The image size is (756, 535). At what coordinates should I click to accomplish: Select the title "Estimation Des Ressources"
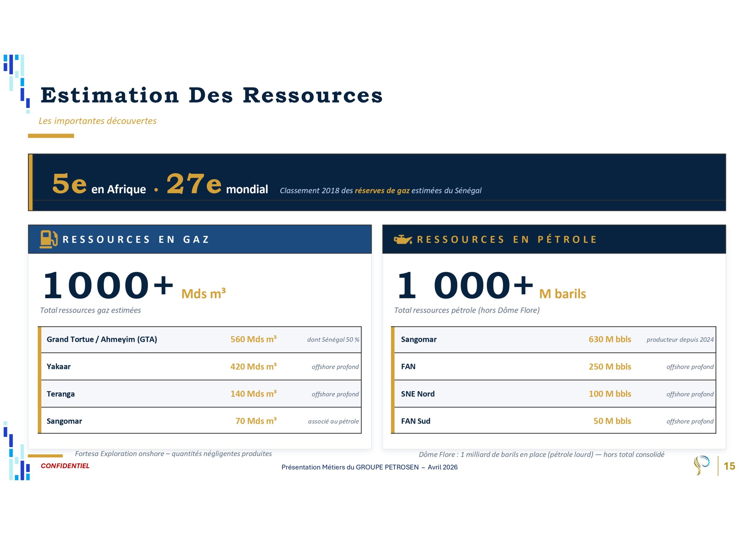click(x=211, y=95)
